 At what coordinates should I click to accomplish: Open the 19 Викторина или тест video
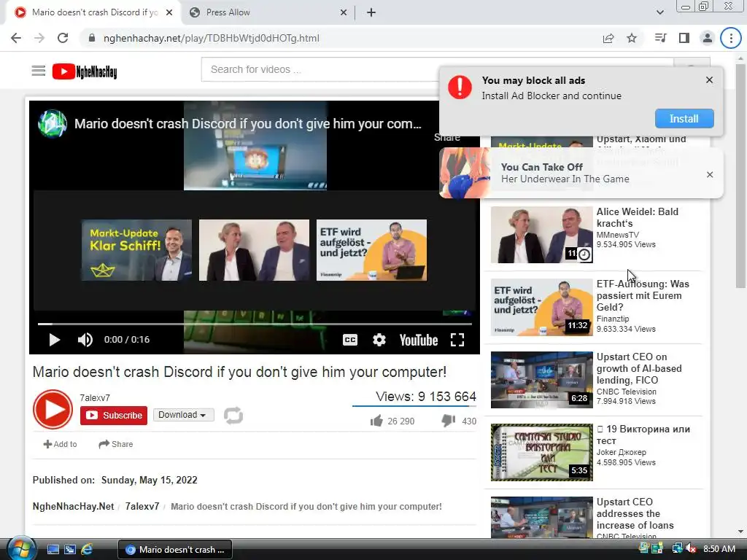643,435
